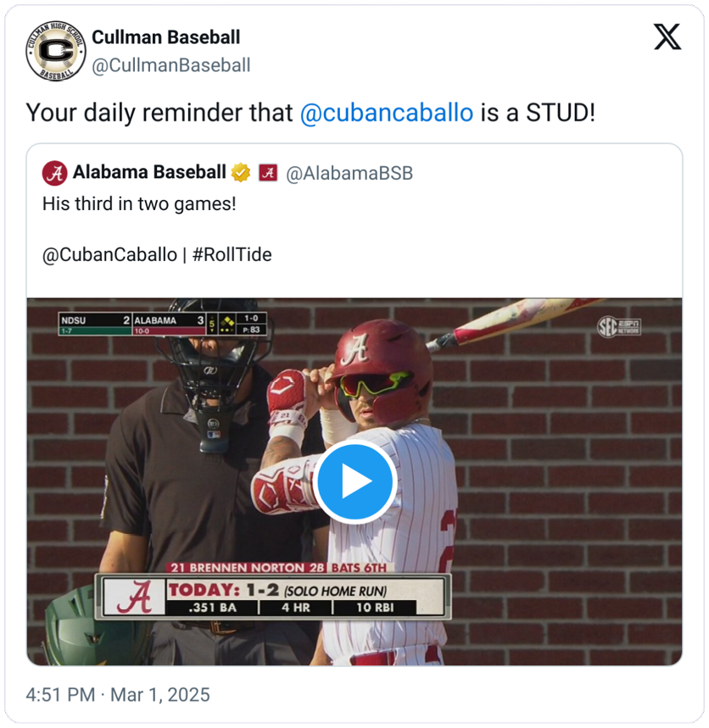The width and height of the screenshot is (709, 728).
Task: Open Cullman Baseball profile avatar
Action: tap(56, 51)
